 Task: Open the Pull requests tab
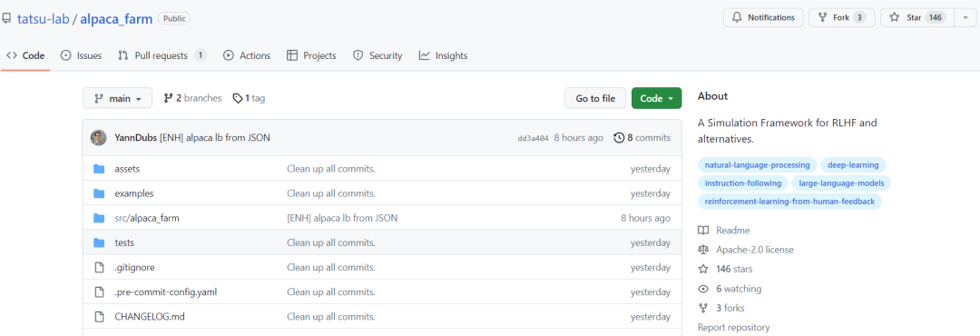[162, 55]
